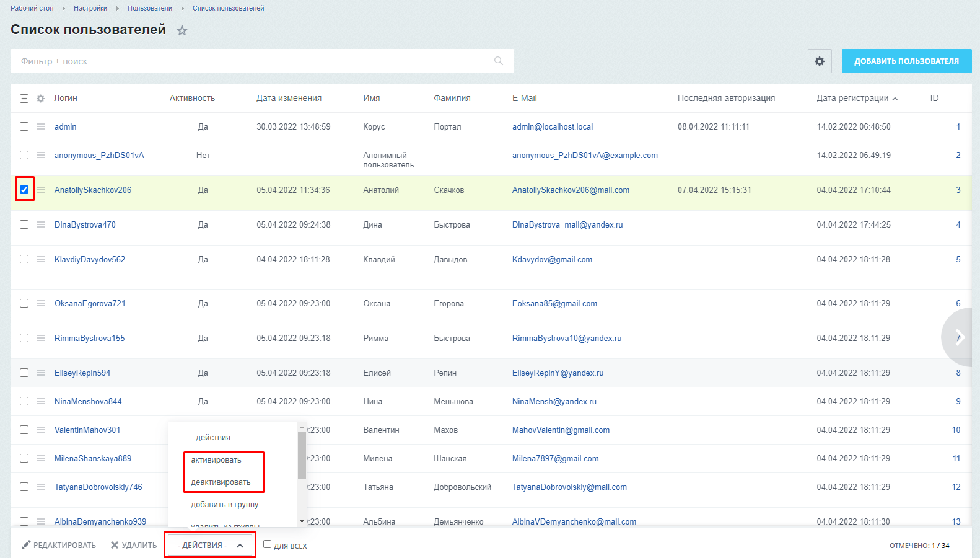This screenshot has height=558, width=980.
Task: Click the search magnifier icon in filter box
Action: click(499, 61)
